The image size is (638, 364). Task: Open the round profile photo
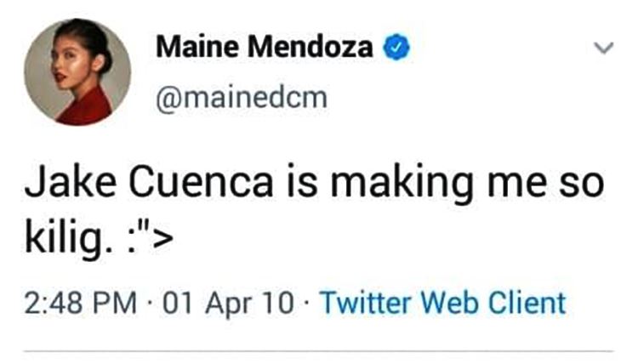[x=77, y=72]
